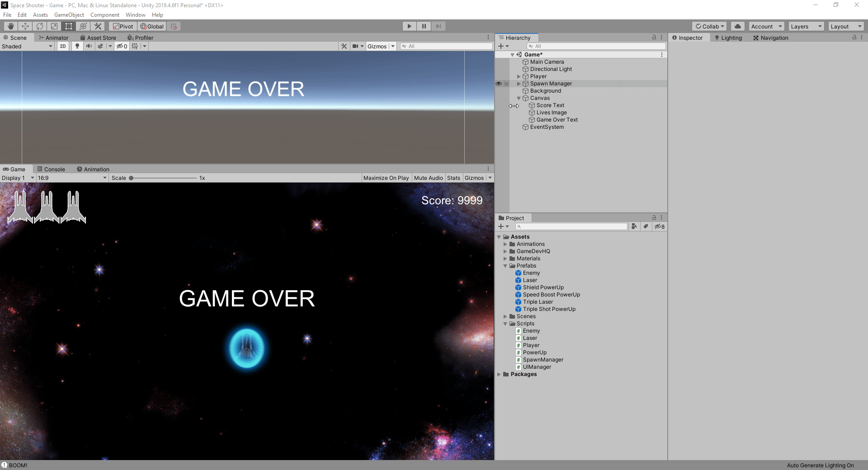The width and height of the screenshot is (868, 470).
Task: Select the Scale tool
Action: coord(54,26)
